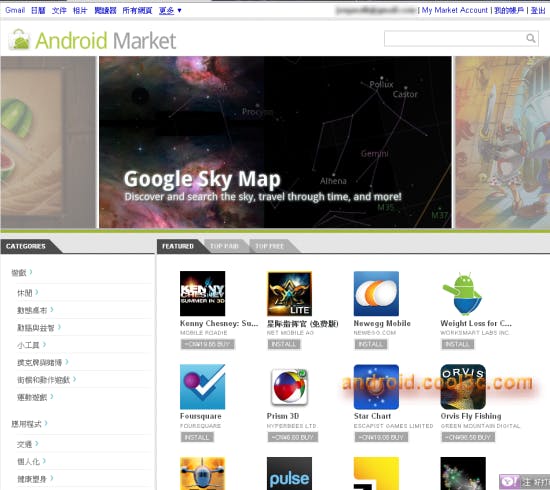
Task: Switch to the TOP PAID tab
Action: [x=224, y=246]
